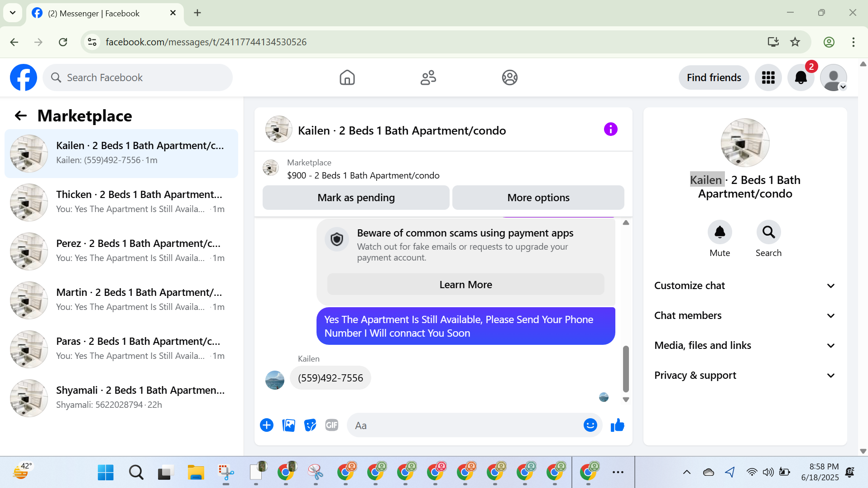Open the More options button
Image resolution: width=868 pixels, height=488 pixels.
tap(538, 198)
